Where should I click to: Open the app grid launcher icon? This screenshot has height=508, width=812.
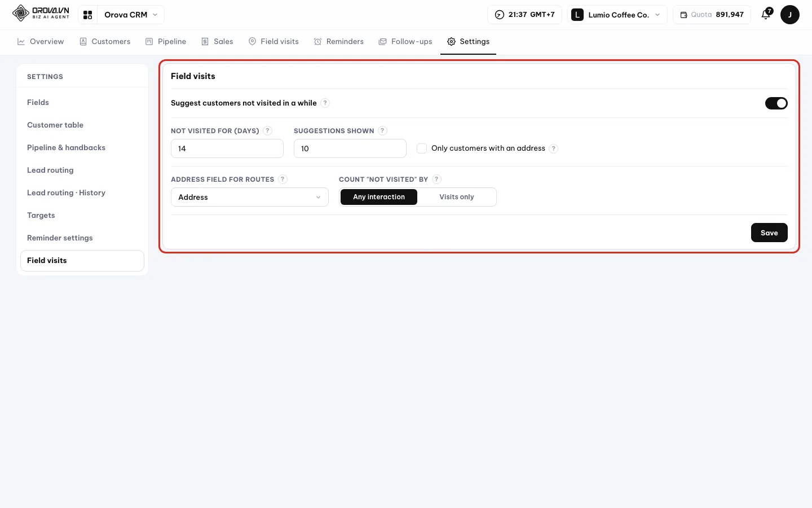[x=87, y=15]
